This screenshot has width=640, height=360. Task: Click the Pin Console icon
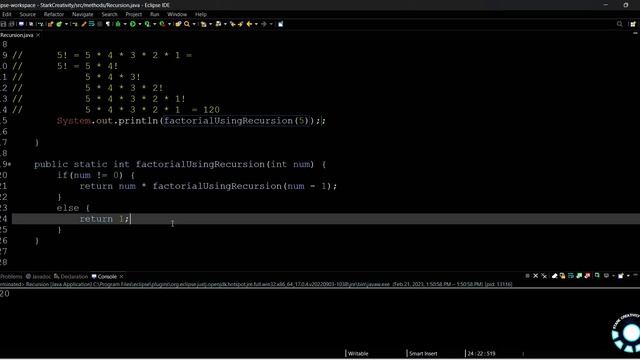597,276
